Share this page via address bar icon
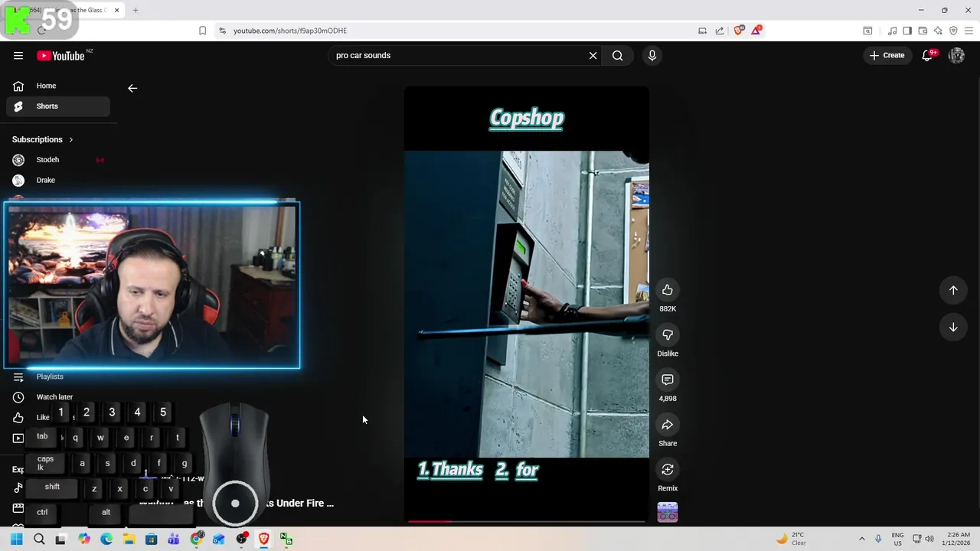 [720, 31]
